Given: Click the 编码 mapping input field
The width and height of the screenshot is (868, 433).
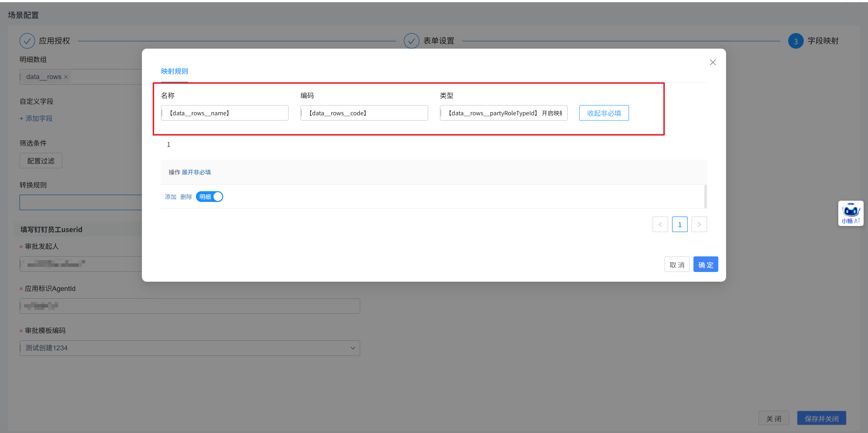Looking at the screenshot, I should coord(364,113).
